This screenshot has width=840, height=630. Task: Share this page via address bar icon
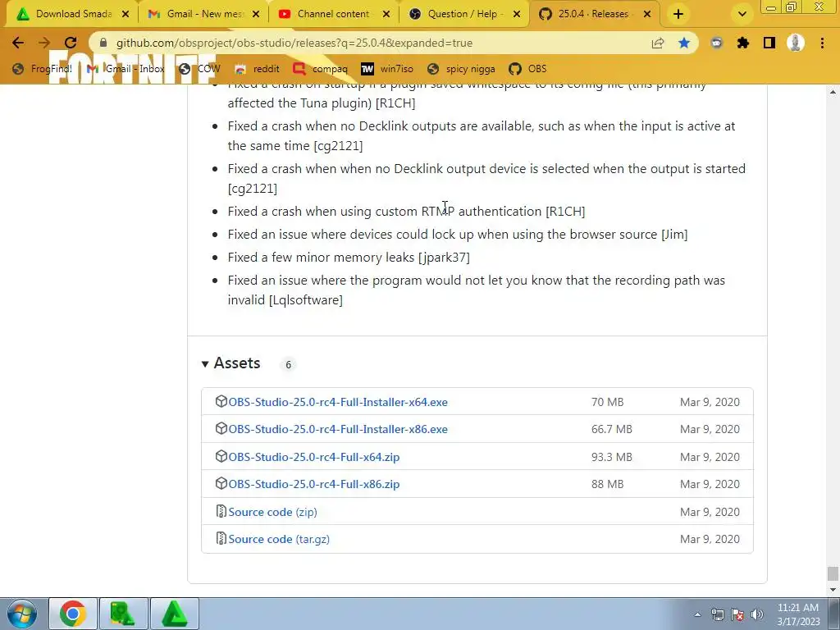click(658, 43)
